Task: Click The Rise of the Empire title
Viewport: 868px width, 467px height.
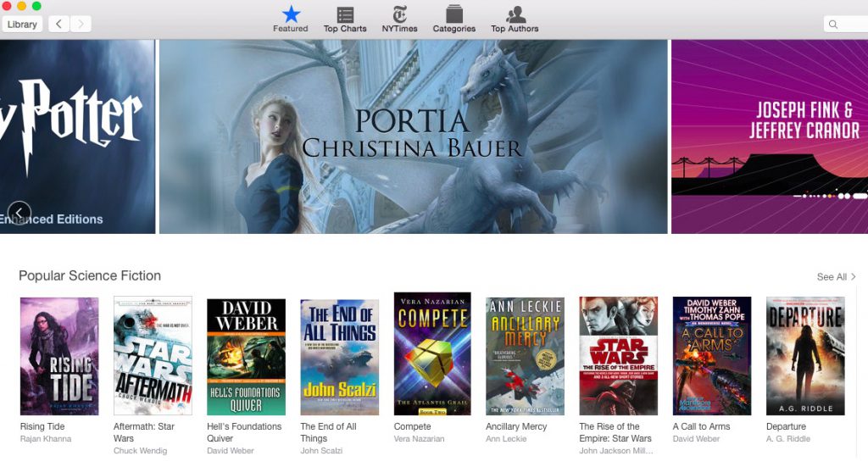Action: click(615, 432)
